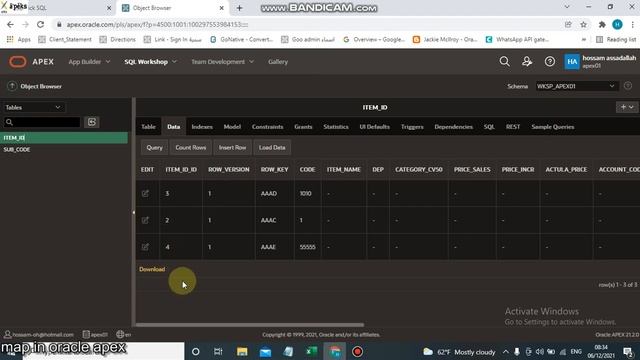Open the weather widget in taskbar
640x360 pixels.
[459, 351]
